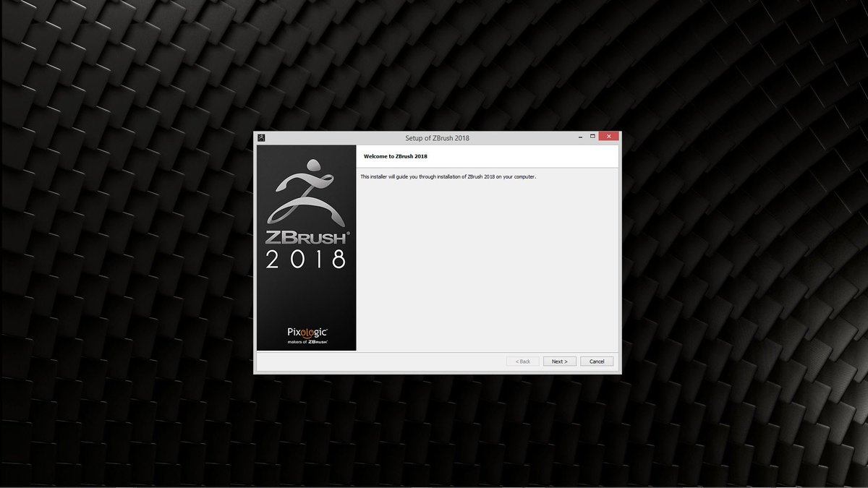Screen dimensions: 868x488
Task: Click the greyed-out Back button
Action: (x=522, y=361)
